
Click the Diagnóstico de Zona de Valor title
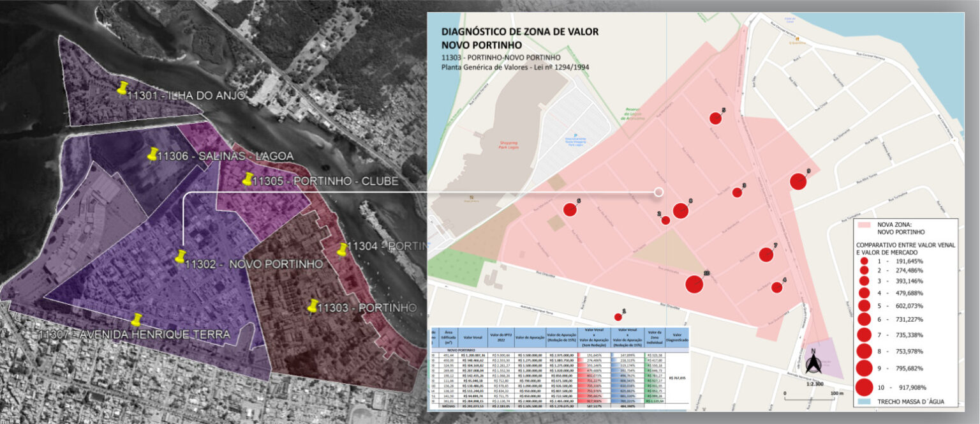[x=519, y=38]
